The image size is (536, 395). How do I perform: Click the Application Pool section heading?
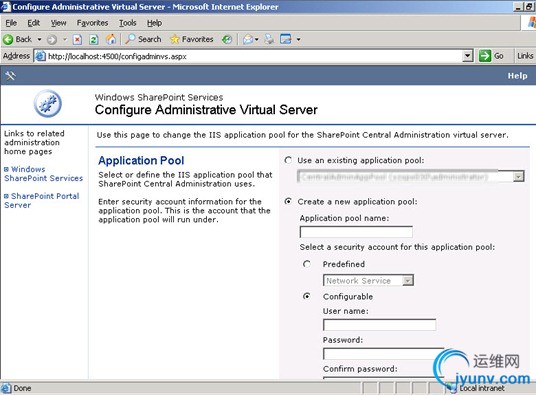141,161
